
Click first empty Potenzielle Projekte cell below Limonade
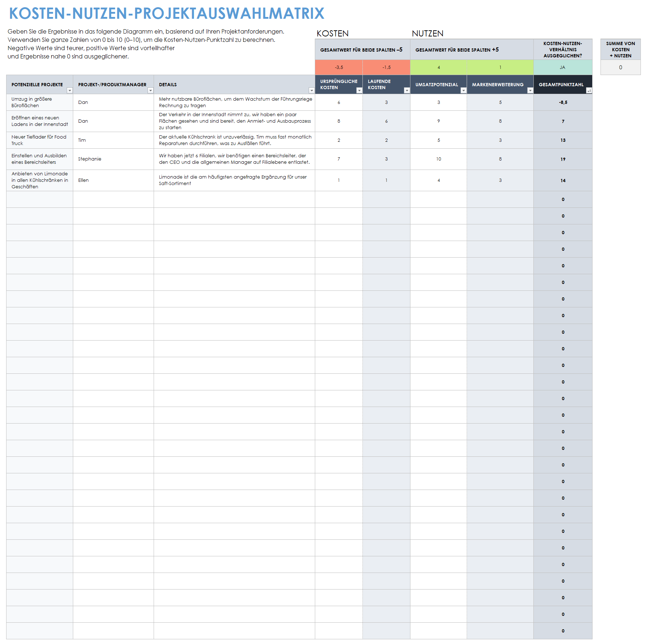pyautogui.click(x=40, y=200)
